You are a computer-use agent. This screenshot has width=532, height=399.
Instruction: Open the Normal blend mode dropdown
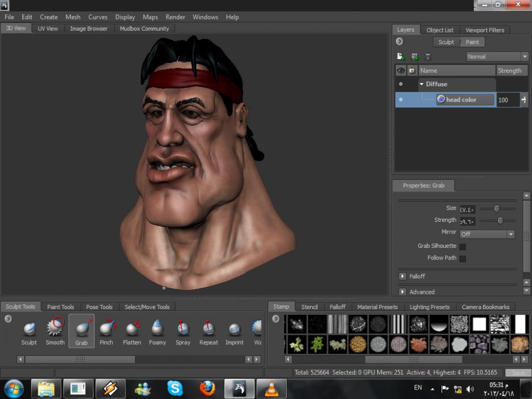click(497, 56)
